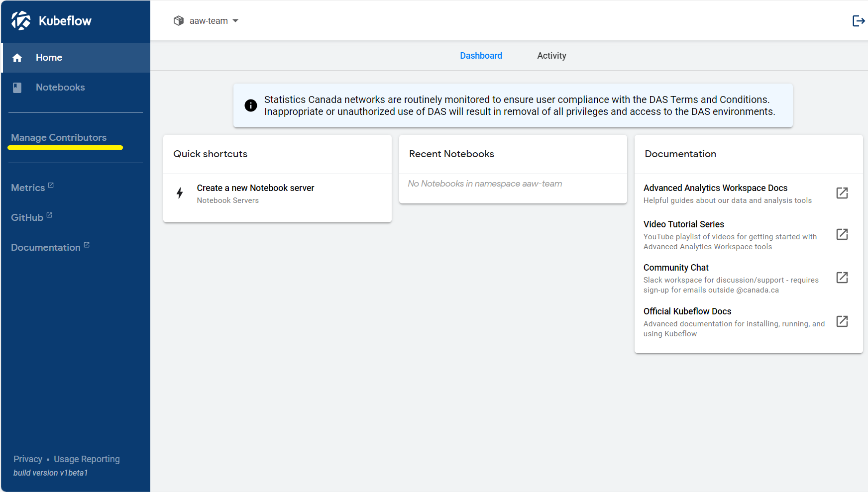
Task: Open the Documentation sidebar link
Action: (50, 247)
